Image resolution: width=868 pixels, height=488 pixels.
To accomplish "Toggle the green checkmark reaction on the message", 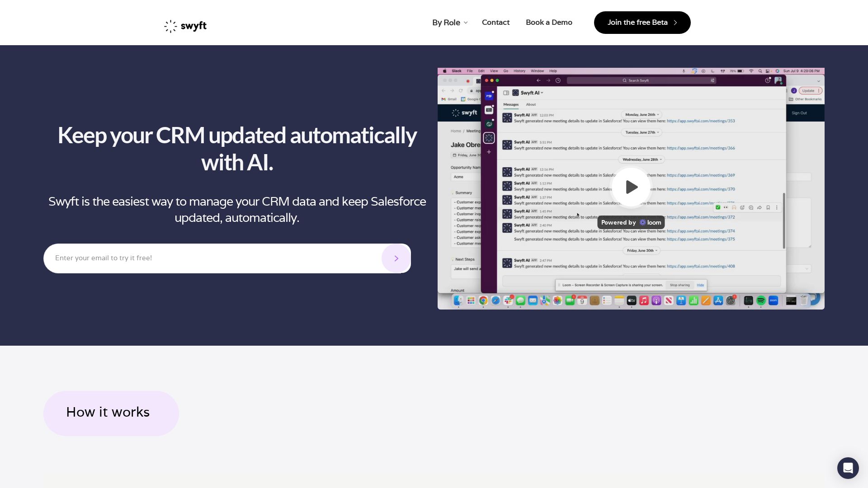I will 718,207.
